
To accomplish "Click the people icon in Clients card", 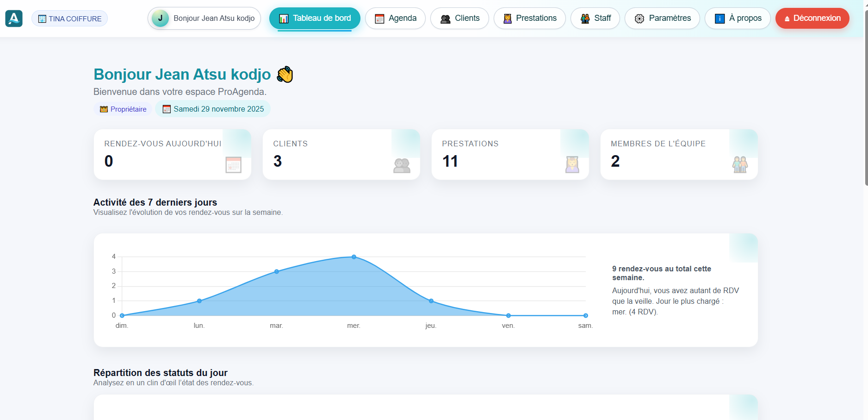I will pos(402,165).
